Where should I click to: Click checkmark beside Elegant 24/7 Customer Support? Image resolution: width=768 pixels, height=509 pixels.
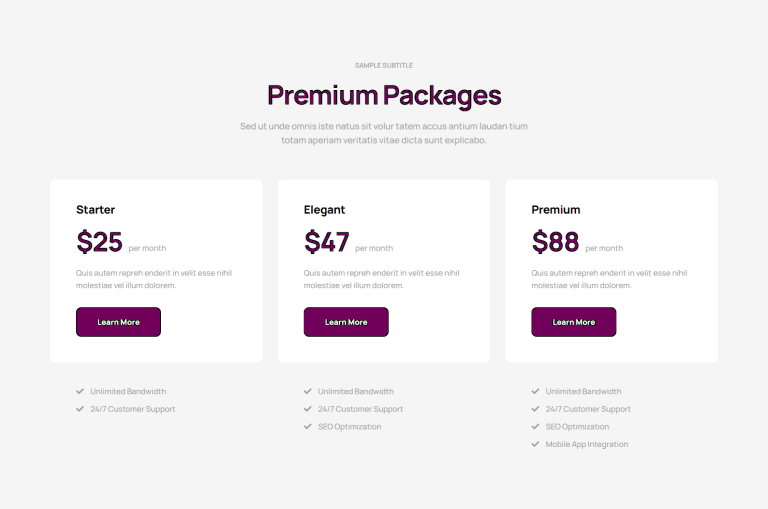pyautogui.click(x=308, y=409)
